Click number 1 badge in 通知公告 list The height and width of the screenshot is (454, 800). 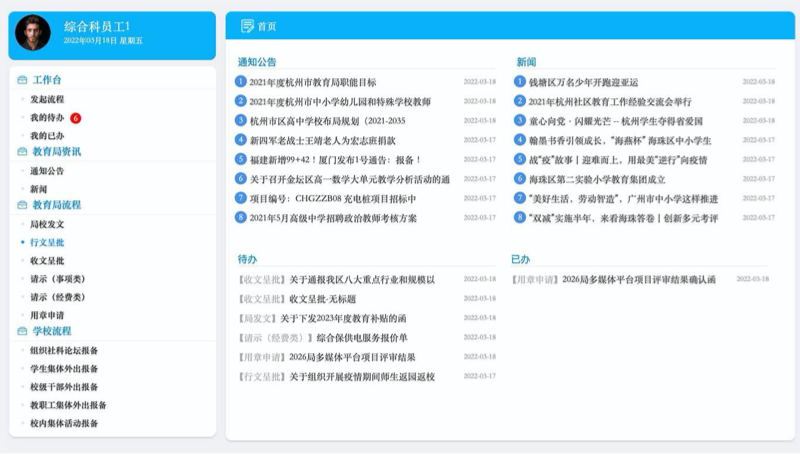[240, 82]
